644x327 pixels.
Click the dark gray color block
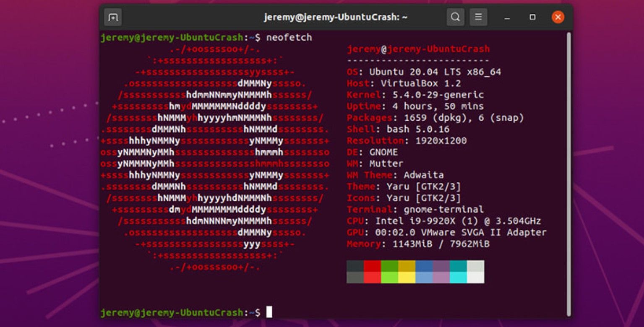point(355,266)
